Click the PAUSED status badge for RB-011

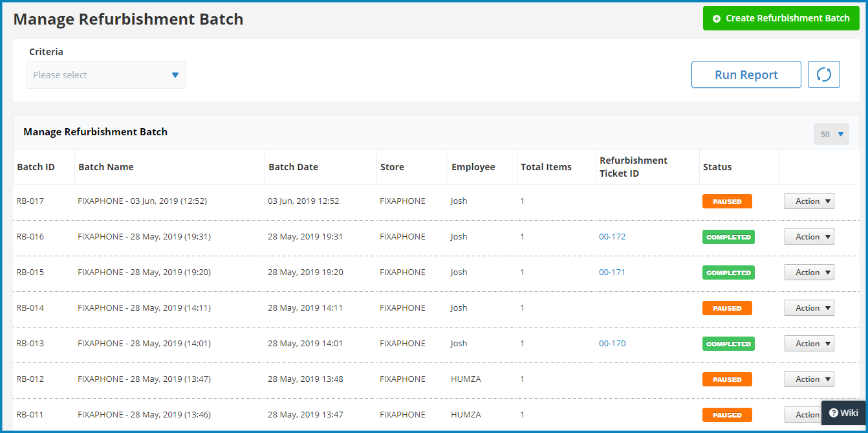[727, 415]
